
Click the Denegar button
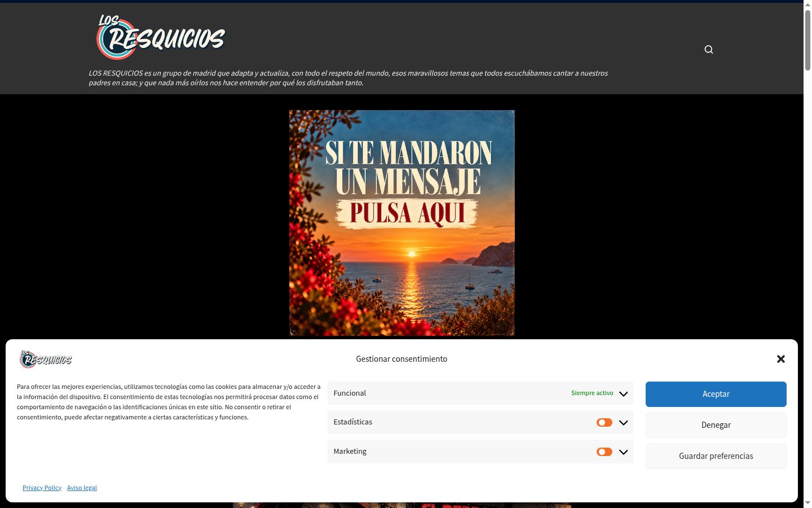pos(716,425)
